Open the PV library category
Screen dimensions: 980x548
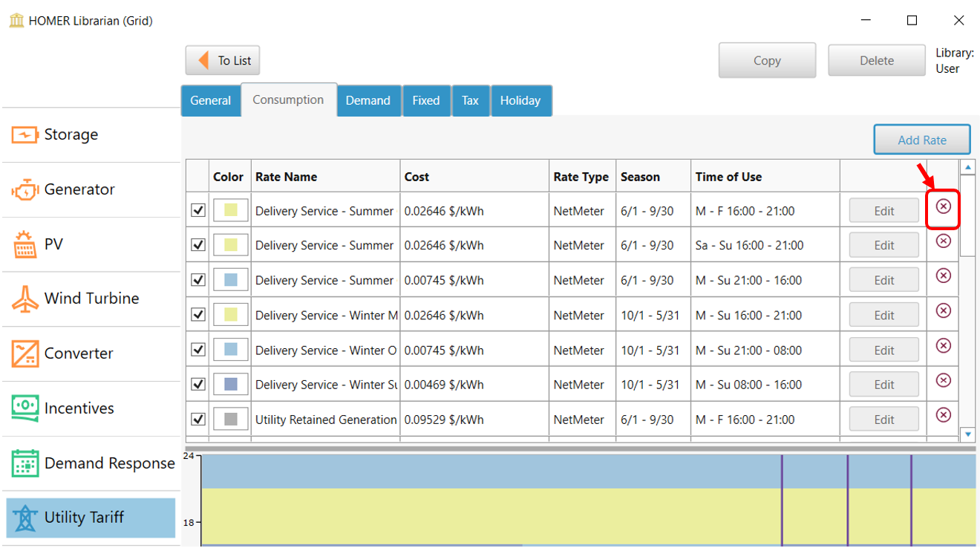pyautogui.click(x=91, y=244)
